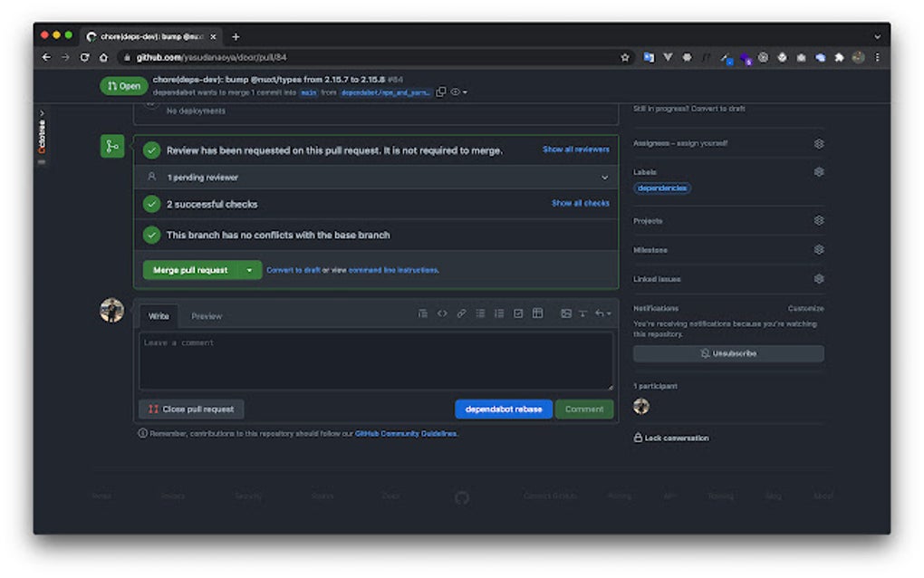This screenshot has height=578, width=924.
Task: Bookmark the page with the star icon
Action: (625, 57)
